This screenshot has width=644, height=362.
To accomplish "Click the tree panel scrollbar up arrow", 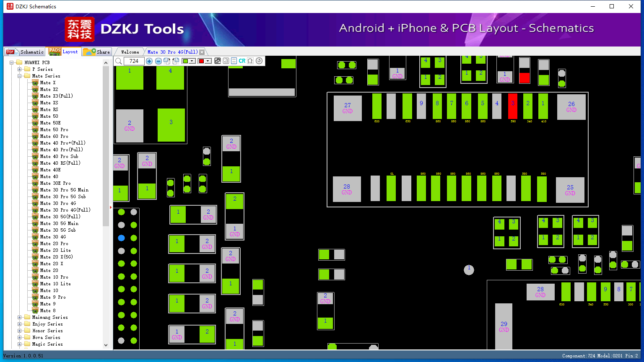I will coord(106,63).
